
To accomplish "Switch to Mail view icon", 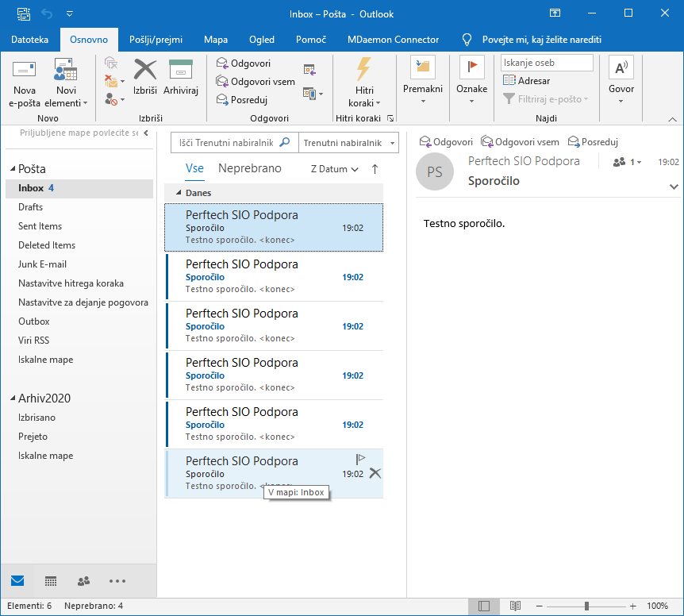I will (x=17, y=580).
